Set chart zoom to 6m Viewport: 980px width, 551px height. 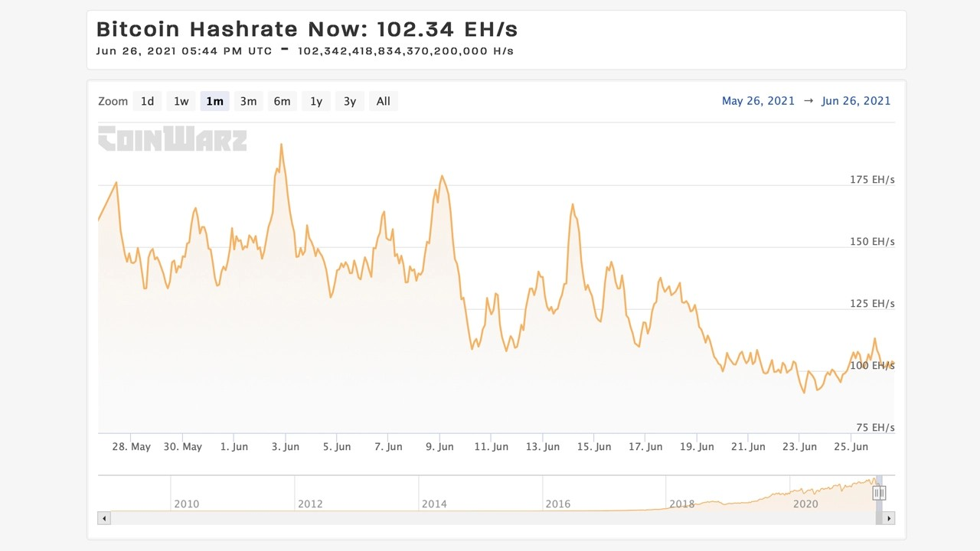click(282, 101)
